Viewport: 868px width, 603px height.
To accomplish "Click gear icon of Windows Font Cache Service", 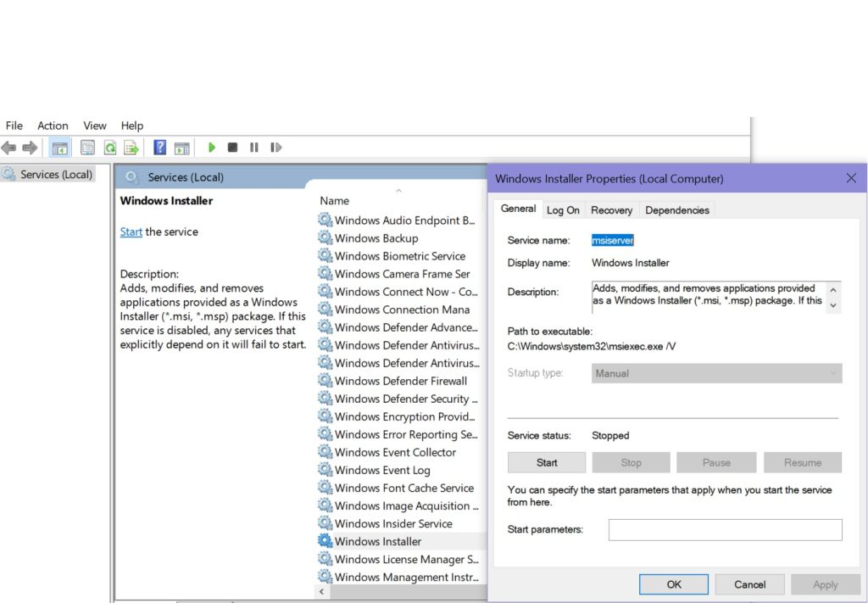I will (325, 488).
